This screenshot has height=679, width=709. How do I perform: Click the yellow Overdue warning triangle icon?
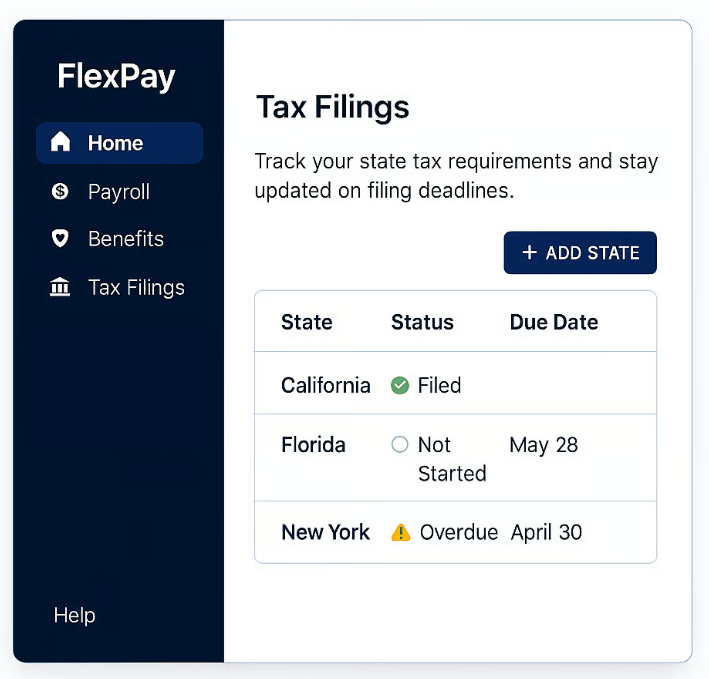pyautogui.click(x=401, y=532)
